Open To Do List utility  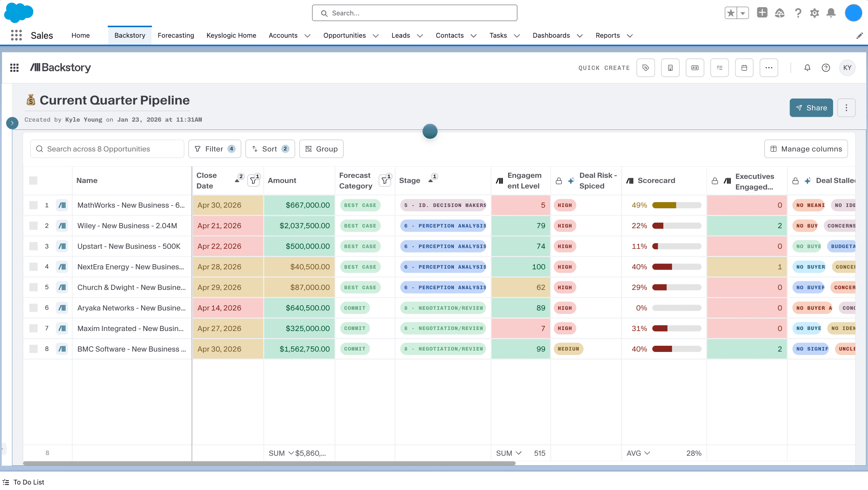pos(24,482)
